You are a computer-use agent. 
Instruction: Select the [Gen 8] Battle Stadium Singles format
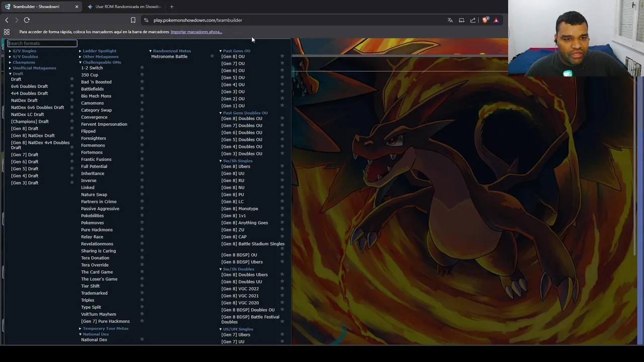point(253,244)
